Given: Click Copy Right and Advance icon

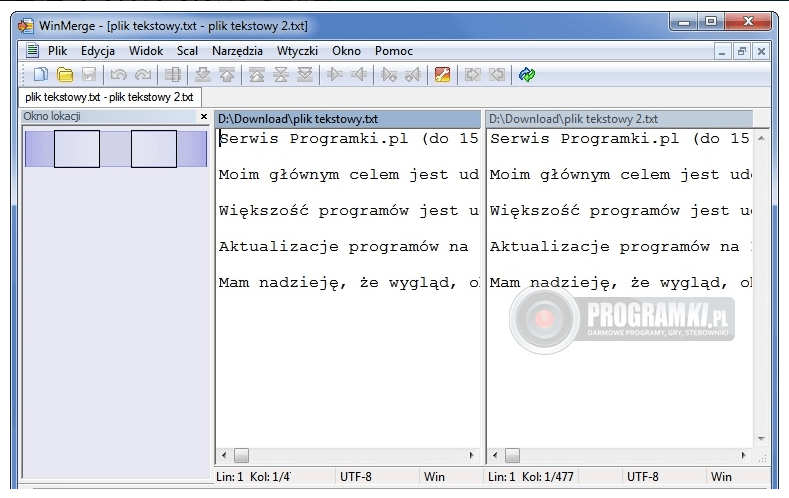Looking at the screenshot, I should coord(389,75).
